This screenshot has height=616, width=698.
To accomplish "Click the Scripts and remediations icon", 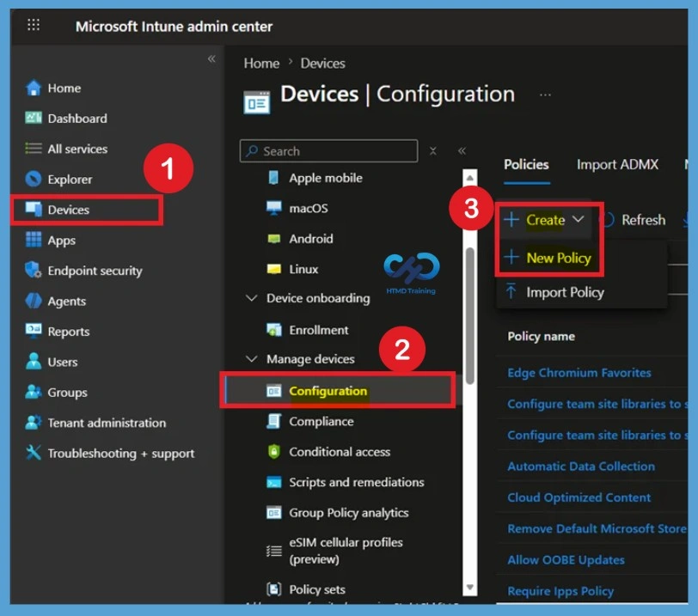I will click(x=273, y=482).
